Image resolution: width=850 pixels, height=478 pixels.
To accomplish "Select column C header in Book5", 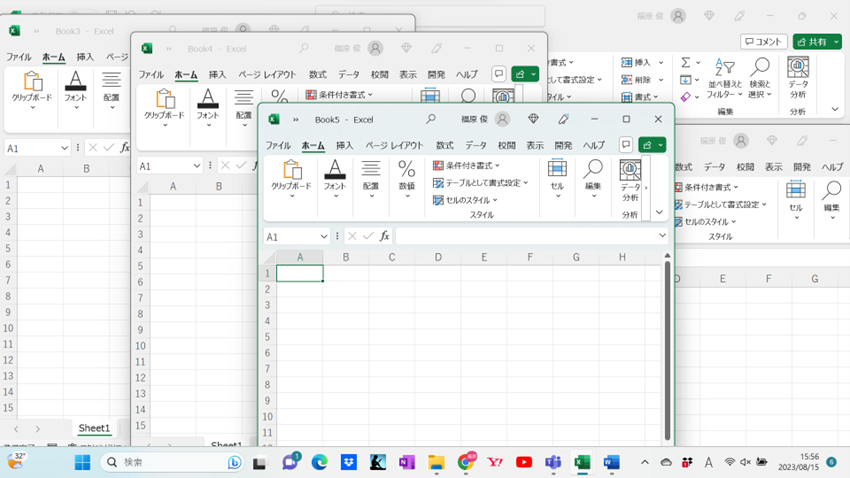I will (392, 257).
